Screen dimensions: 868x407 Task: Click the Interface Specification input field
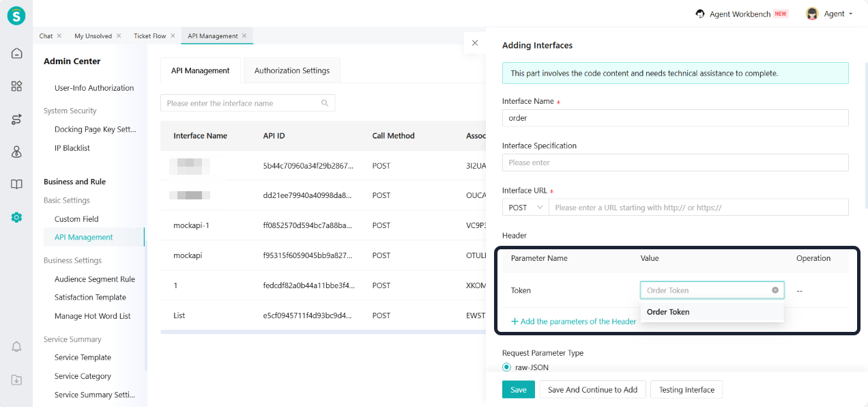[x=675, y=163]
